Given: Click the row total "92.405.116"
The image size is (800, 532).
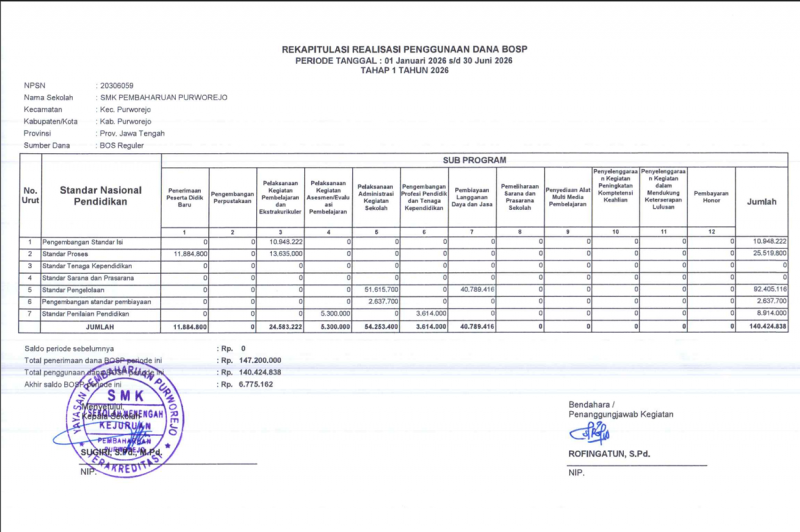Looking at the screenshot, I should click(769, 290).
